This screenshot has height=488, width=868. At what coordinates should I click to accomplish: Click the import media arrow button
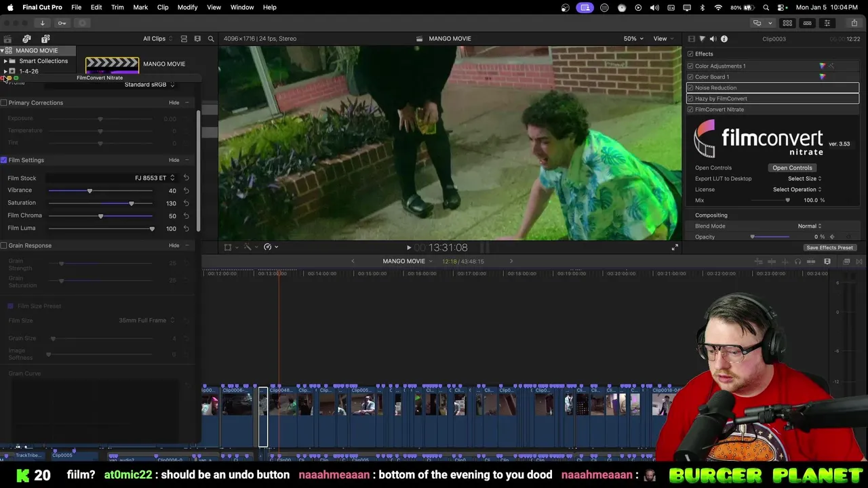[42, 23]
